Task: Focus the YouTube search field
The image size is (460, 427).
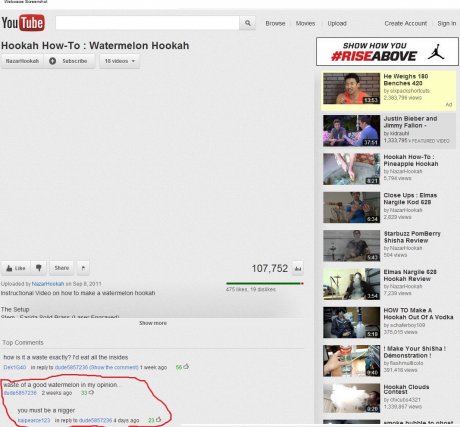Action: pyautogui.click(x=147, y=23)
